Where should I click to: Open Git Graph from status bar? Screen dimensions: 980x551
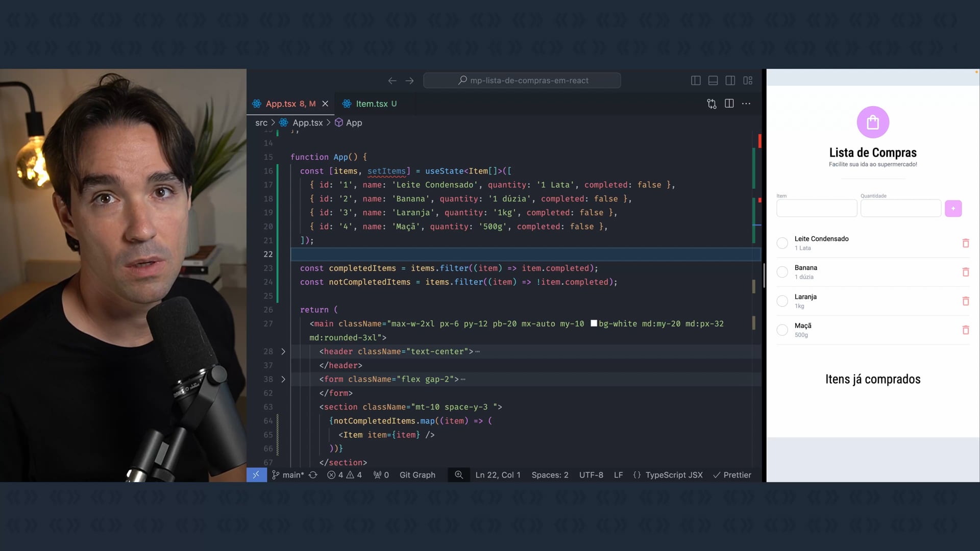click(417, 475)
